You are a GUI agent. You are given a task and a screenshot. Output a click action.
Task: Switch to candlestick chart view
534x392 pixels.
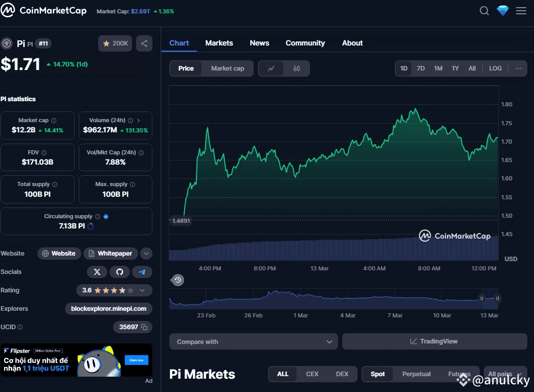pyautogui.click(x=297, y=68)
